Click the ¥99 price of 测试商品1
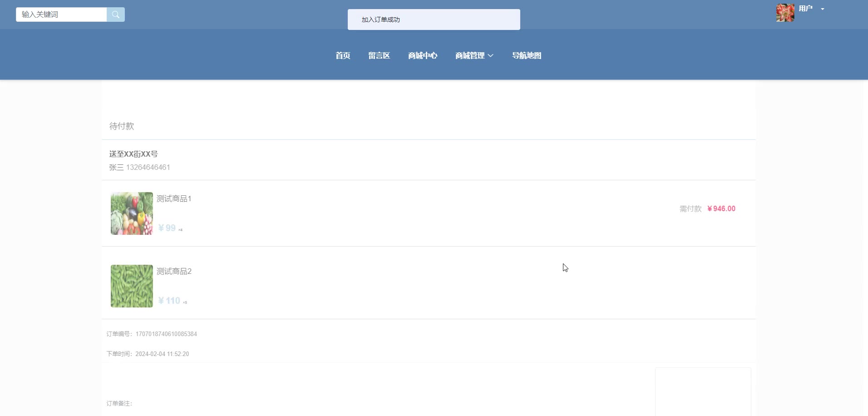Screen dimensions: 868x416 [x=167, y=228]
